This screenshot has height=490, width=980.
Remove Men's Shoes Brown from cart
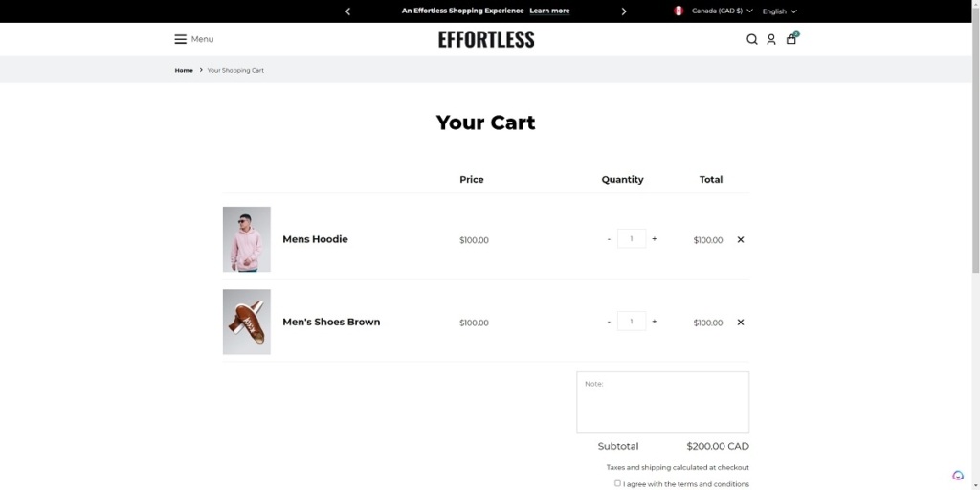pos(741,323)
